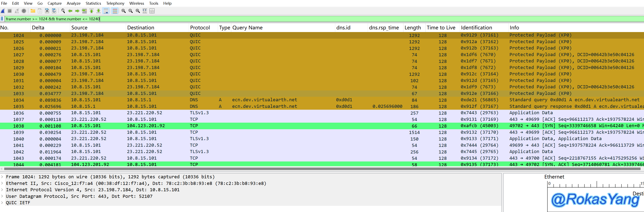Image resolution: width=644 pixels, height=212 pixels.
Task: Click the Find packet magnifier icon
Action: tap(63, 11)
